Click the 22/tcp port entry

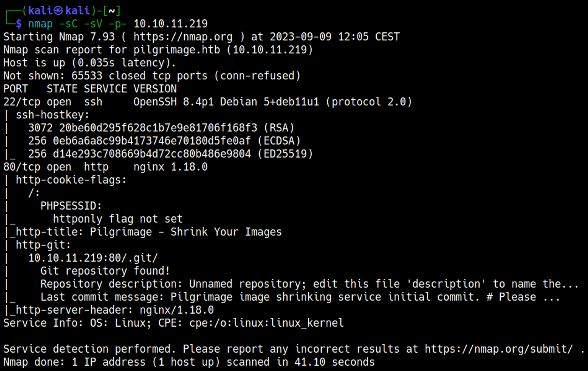[x=21, y=102]
